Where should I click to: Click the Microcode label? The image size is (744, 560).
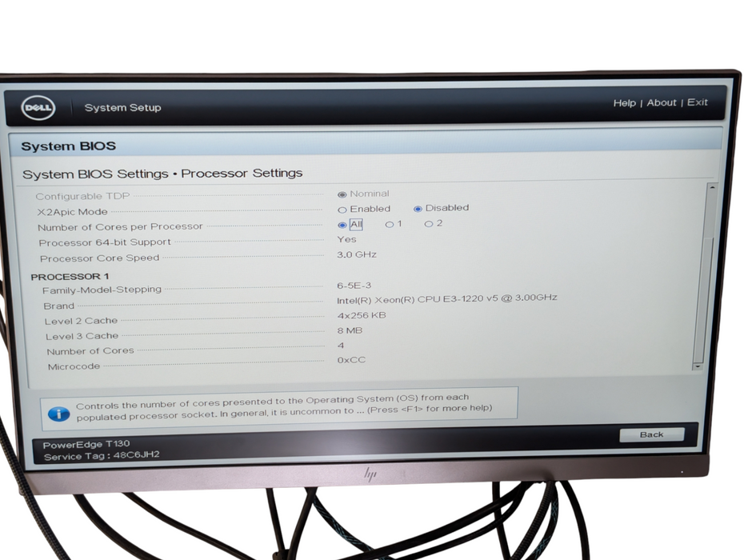(x=74, y=367)
